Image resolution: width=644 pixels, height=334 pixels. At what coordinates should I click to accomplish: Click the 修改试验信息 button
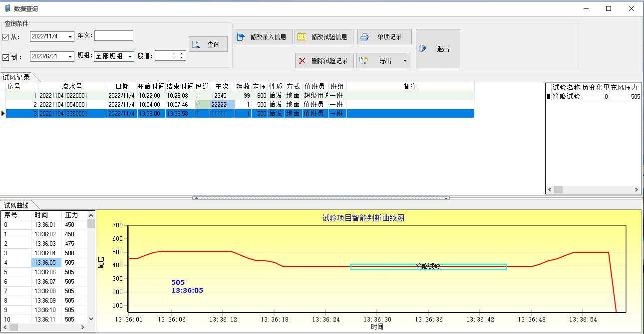tap(324, 37)
